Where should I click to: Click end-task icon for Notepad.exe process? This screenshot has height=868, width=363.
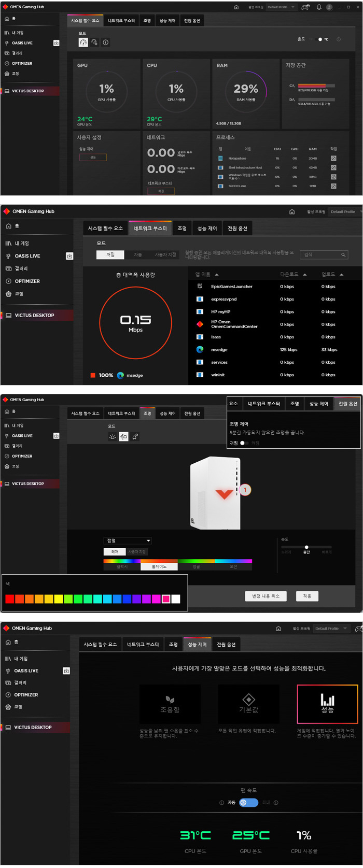coord(333,158)
